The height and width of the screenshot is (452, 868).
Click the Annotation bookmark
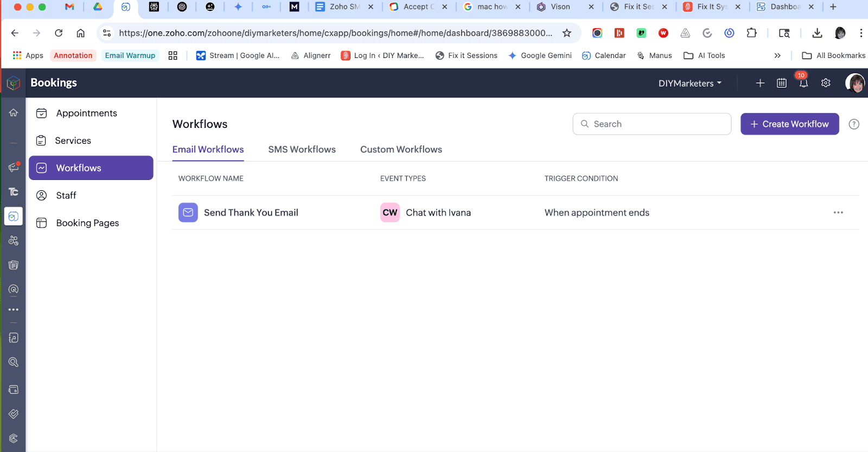pos(73,55)
